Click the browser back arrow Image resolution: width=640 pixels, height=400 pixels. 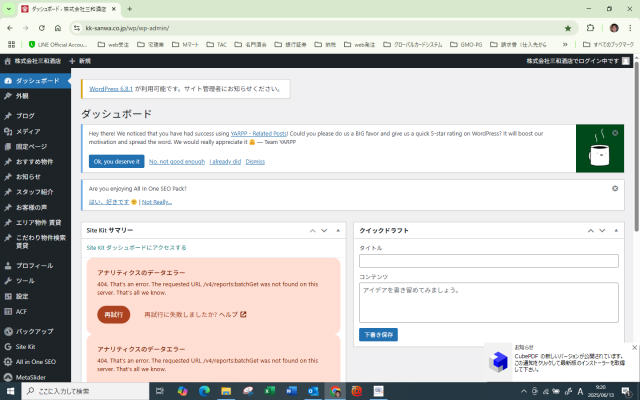pos(10,28)
